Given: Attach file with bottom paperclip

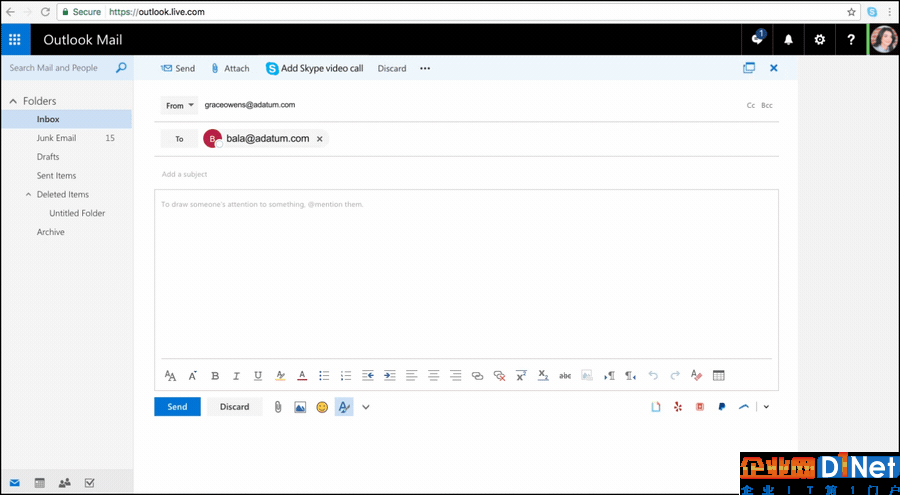Looking at the screenshot, I should pos(278,407).
